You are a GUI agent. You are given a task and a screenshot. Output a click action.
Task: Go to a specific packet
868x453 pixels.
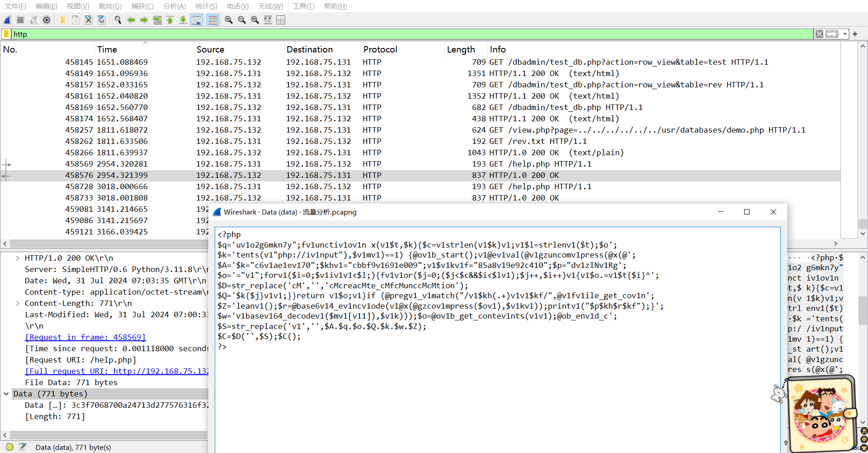(x=157, y=20)
